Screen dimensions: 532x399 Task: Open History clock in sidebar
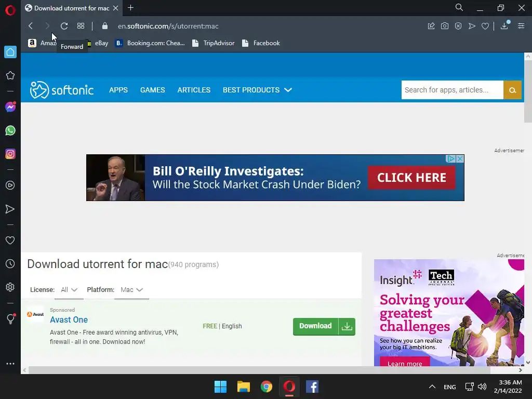pos(10,263)
